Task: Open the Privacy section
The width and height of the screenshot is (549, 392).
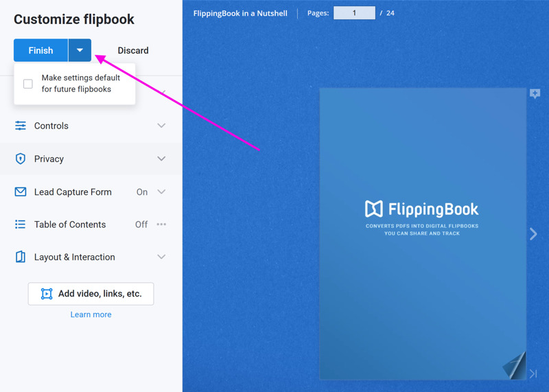Action: [91, 159]
